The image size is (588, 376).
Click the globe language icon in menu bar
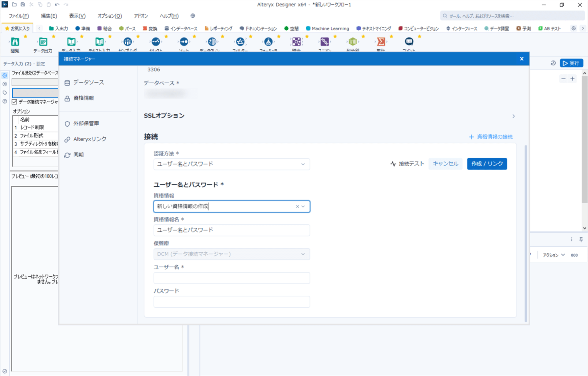tap(193, 16)
